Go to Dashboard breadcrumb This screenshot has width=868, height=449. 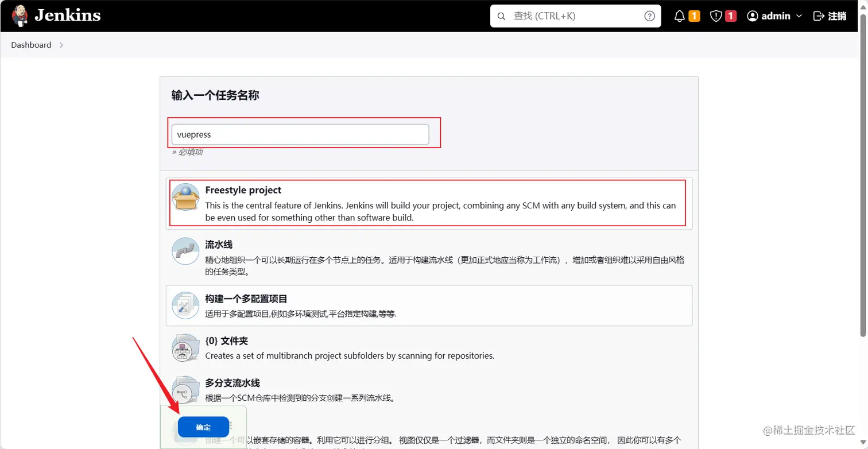(31, 45)
